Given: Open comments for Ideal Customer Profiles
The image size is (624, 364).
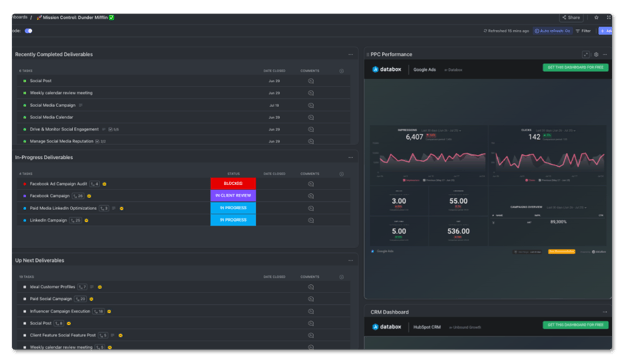Looking at the screenshot, I should click(x=311, y=287).
